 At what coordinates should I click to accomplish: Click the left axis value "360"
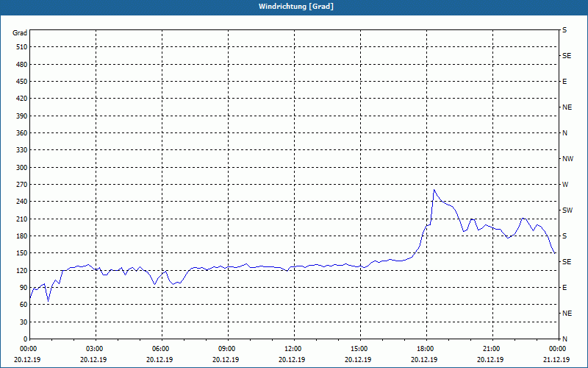22,133
